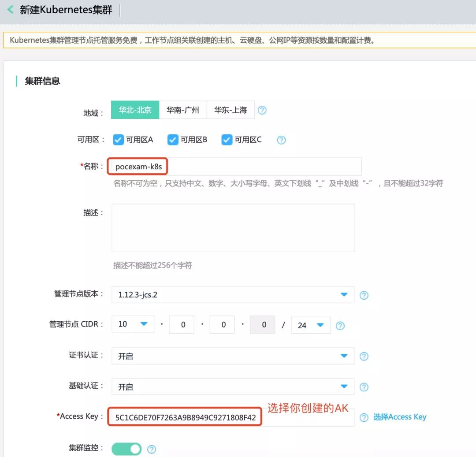Screen dimensions: 476x457
Task: Disable the 集群监控 toggle switch
Action: click(126, 449)
